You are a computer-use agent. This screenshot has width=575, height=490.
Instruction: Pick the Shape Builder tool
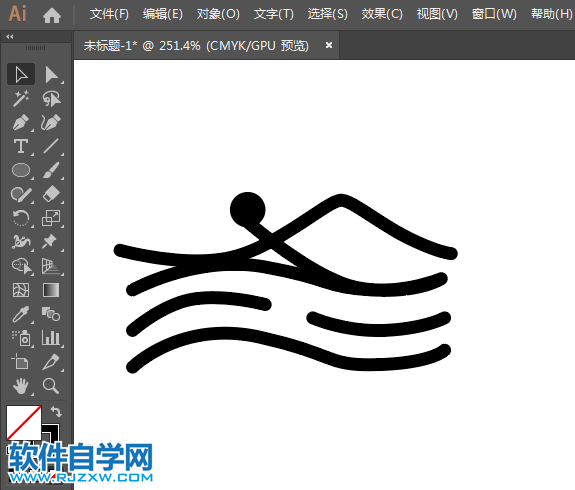[x=21, y=266]
